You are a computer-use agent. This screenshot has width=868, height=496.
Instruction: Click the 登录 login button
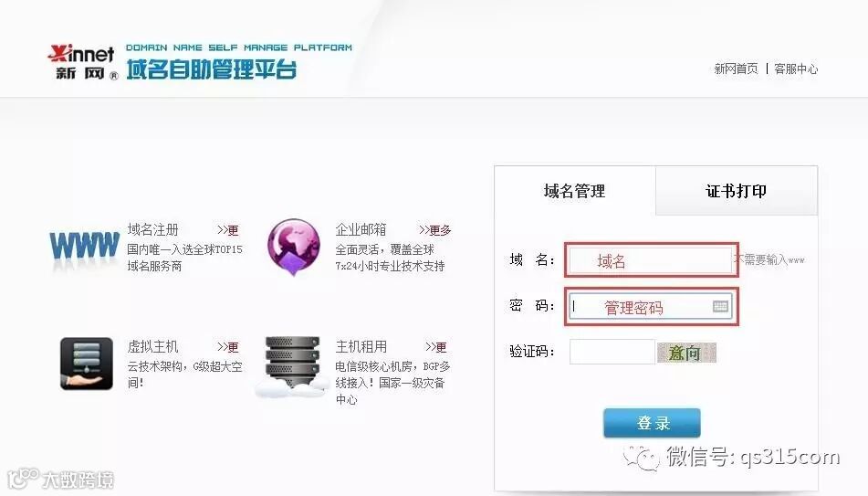(x=652, y=423)
